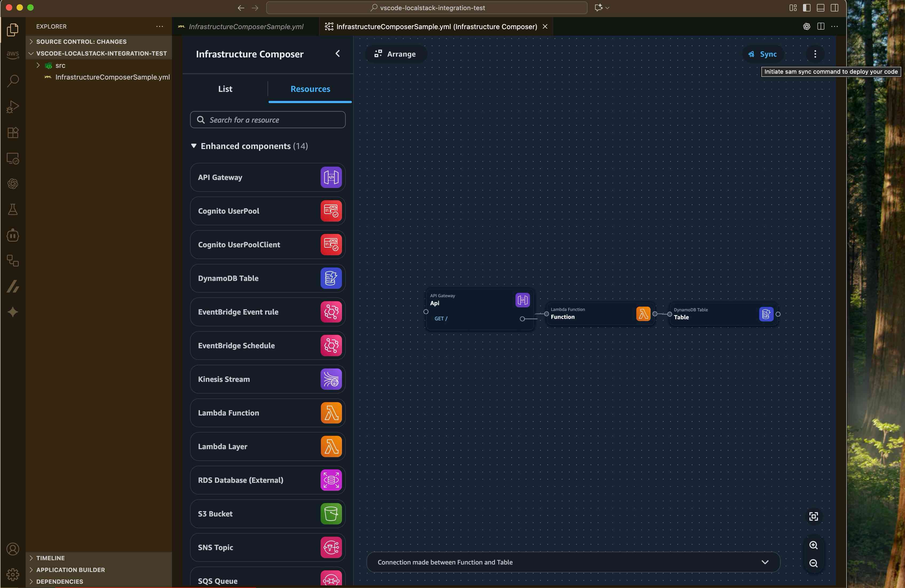Open Run and Debug view

coord(13,107)
